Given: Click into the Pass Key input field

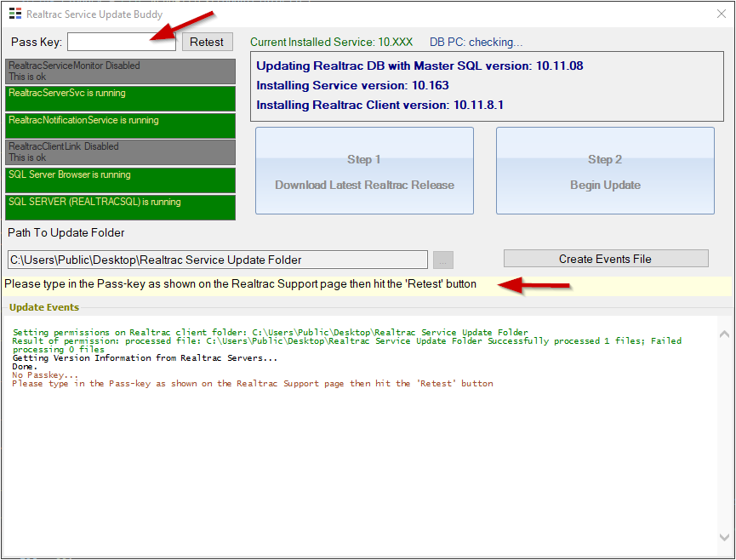Looking at the screenshot, I should coord(122,42).
